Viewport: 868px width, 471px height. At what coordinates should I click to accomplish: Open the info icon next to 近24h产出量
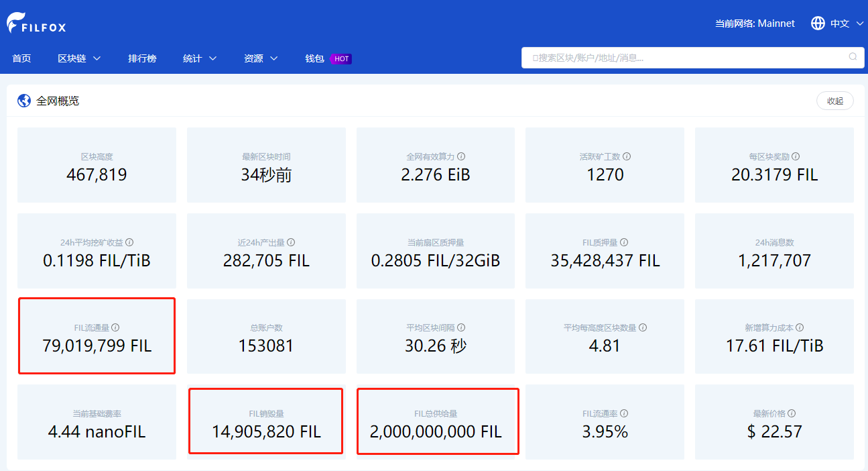point(291,242)
